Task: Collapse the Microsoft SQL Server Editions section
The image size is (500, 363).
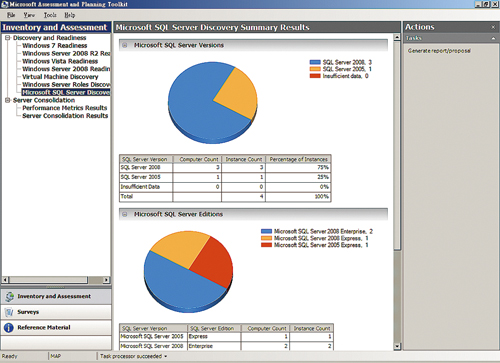Action: pyautogui.click(x=125, y=214)
